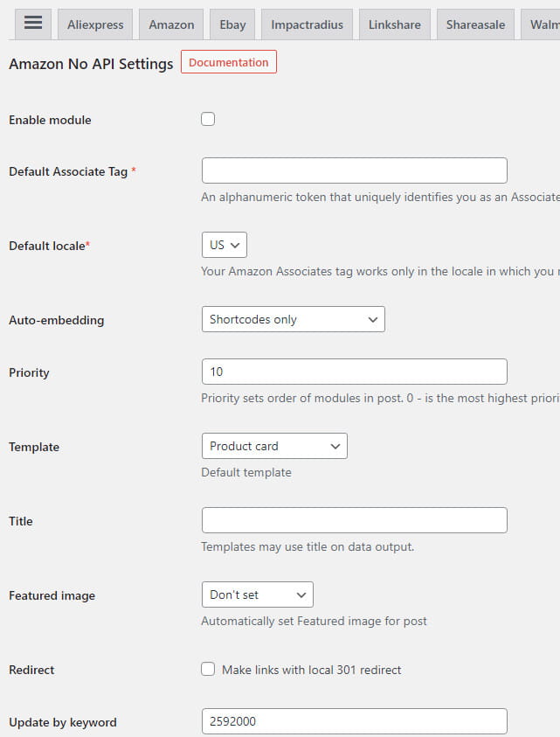
Task: Open the Template Product card dropdown
Action: pyautogui.click(x=273, y=446)
